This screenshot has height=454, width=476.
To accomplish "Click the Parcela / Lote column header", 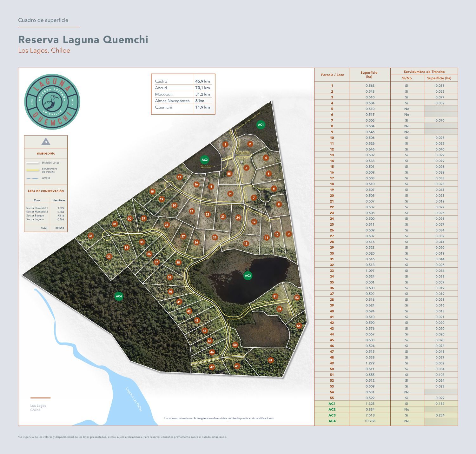I will tap(332, 75).
